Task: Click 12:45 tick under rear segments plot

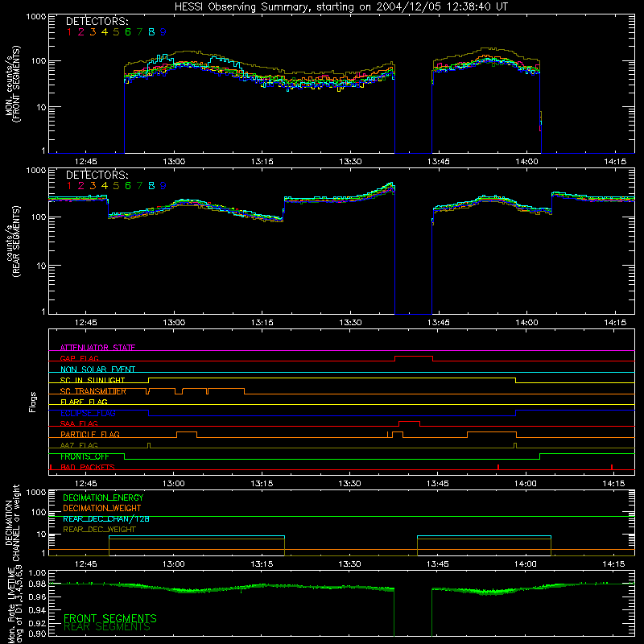Action: [86, 323]
